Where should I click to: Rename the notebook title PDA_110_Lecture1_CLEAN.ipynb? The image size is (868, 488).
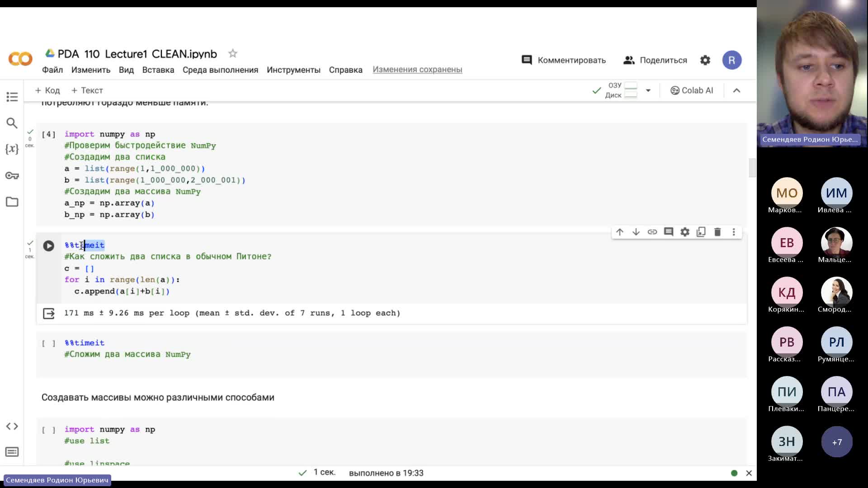point(137,54)
